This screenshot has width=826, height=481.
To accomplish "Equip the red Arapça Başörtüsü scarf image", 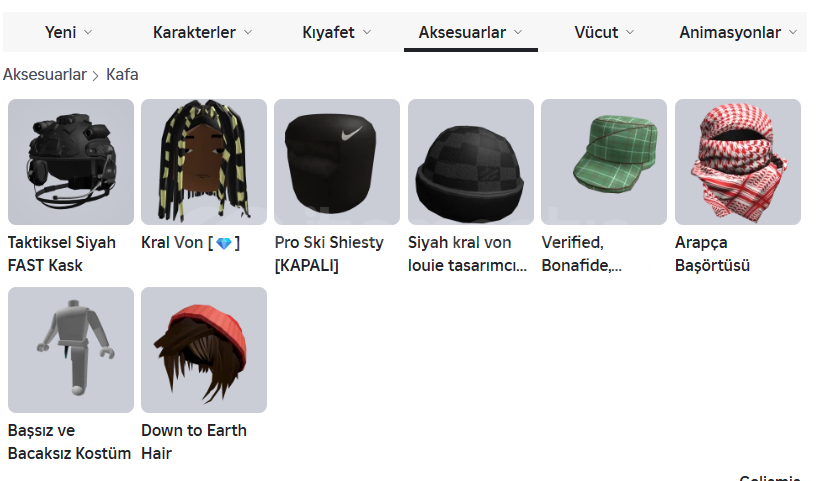I will click(x=738, y=162).
